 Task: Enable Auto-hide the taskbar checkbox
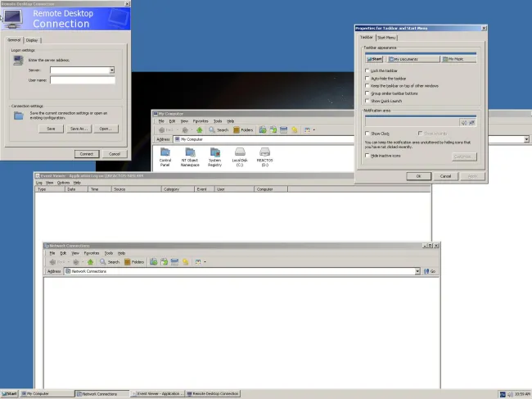(367, 79)
